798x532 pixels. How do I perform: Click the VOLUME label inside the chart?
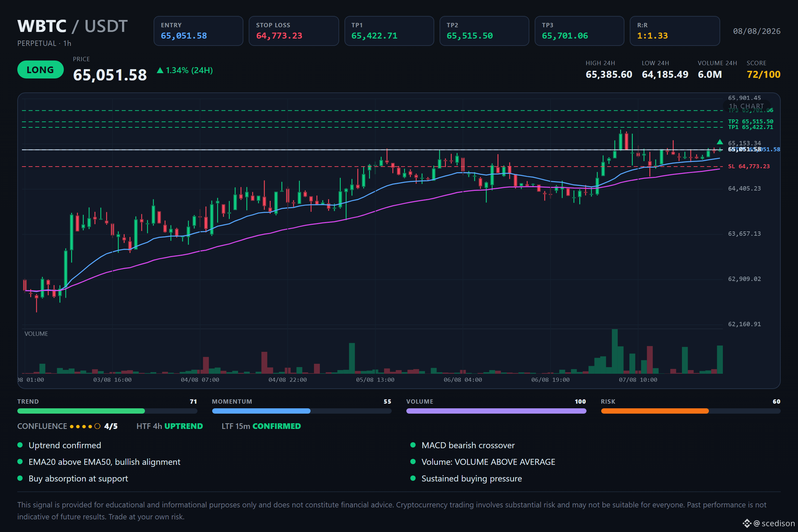point(36,334)
